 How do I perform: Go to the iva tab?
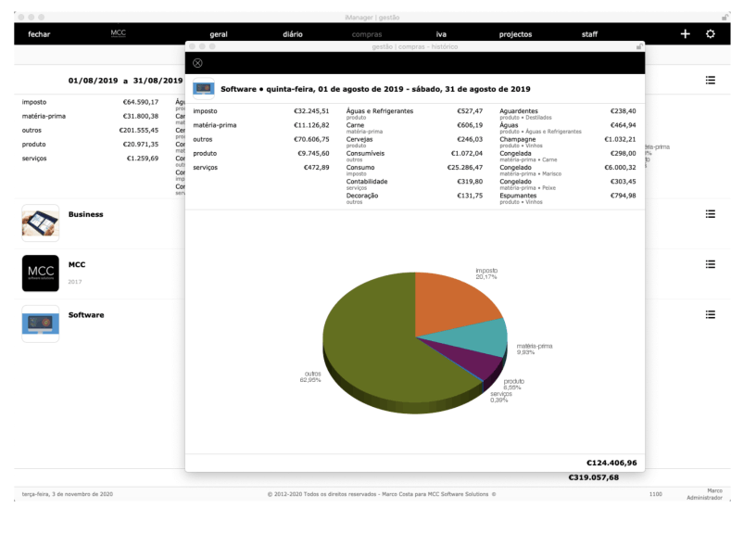441,33
